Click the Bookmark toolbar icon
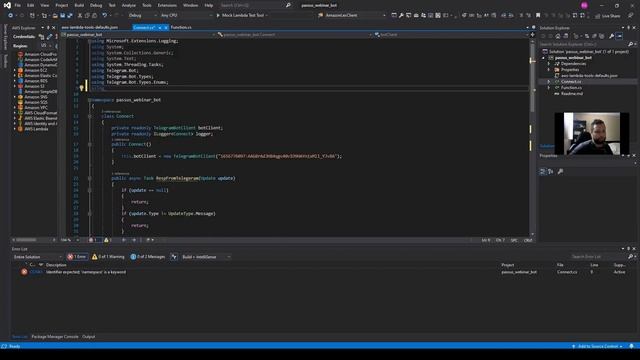Viewport: 640px width, 360px height. click(538, 16)
